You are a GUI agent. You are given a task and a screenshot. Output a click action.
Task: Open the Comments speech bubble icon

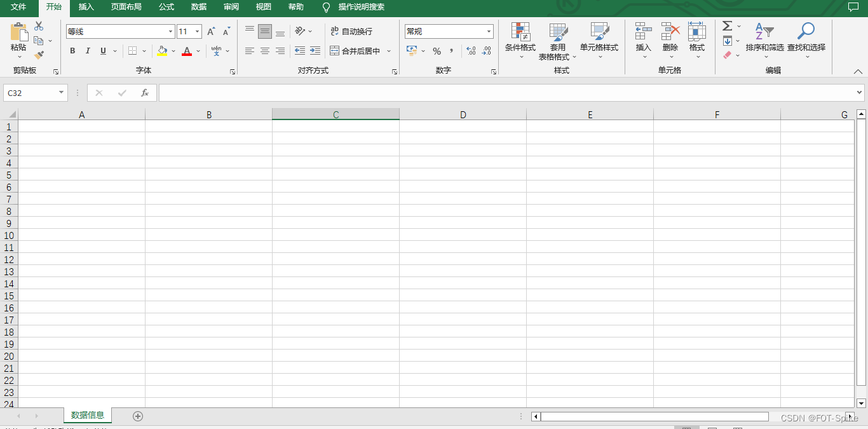[853, 7]
